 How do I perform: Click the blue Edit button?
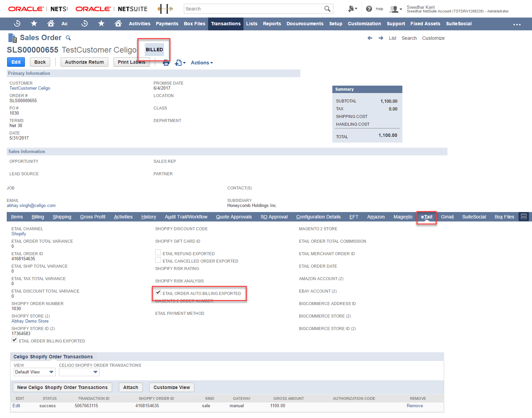coord(16,62)
